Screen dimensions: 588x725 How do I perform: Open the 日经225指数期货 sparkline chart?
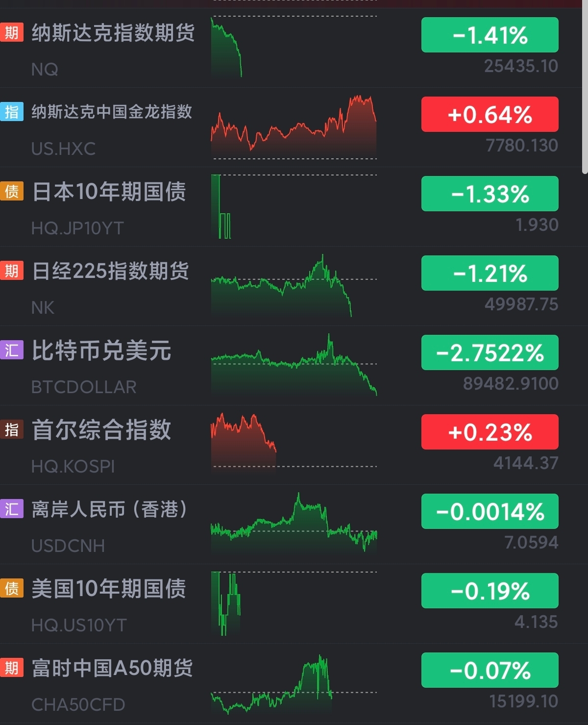[x=282, y=286]
